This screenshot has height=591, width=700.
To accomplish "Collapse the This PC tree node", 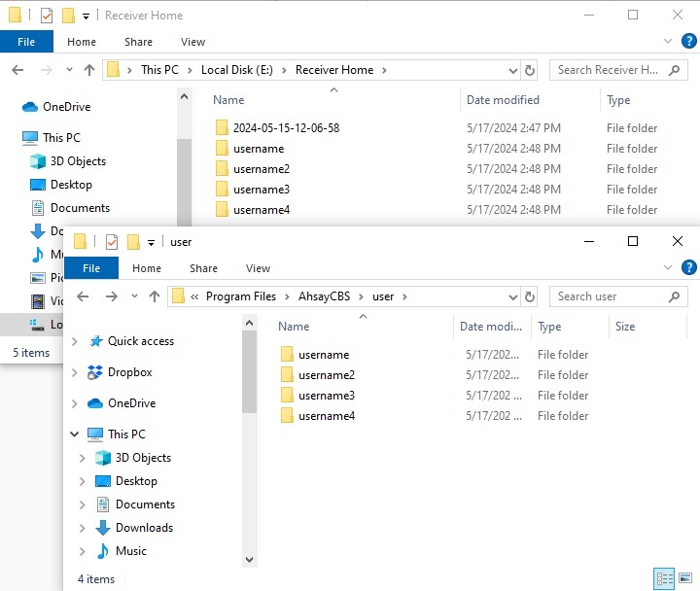I will pyautogui.click(x=75, y=435).
